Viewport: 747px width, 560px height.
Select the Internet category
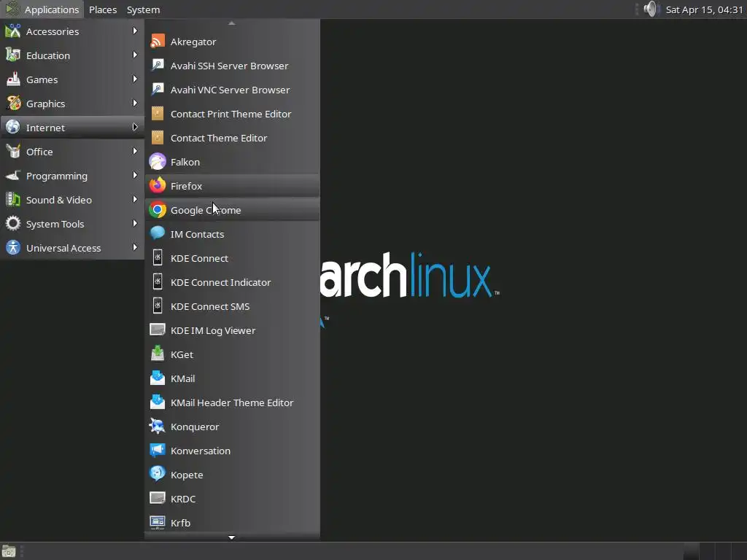pos(72,127)
